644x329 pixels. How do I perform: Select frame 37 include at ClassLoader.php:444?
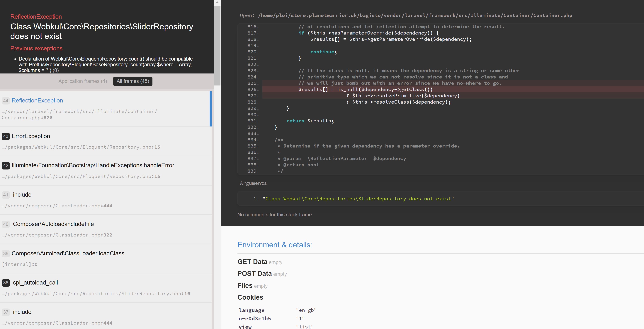point(106,316)
